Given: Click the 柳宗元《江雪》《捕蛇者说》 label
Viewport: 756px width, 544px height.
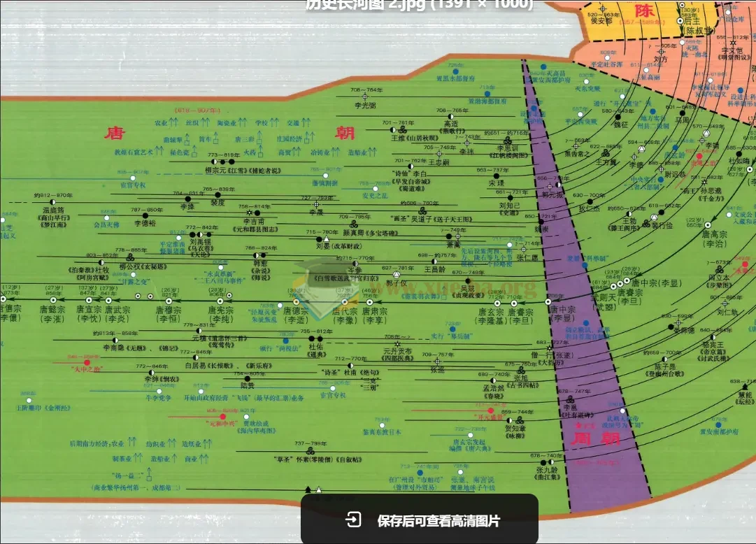Looking at the screenshot, I should tap(243, 170).
